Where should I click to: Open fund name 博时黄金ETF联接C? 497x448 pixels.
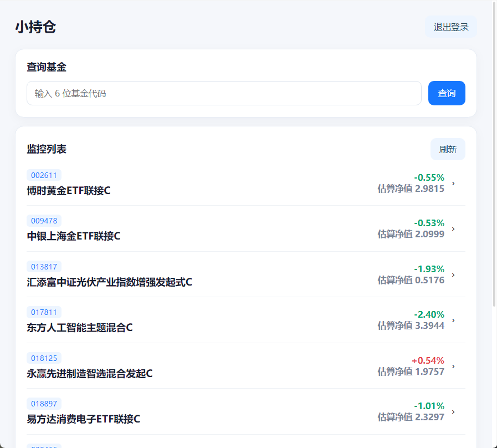coord(69,190)
